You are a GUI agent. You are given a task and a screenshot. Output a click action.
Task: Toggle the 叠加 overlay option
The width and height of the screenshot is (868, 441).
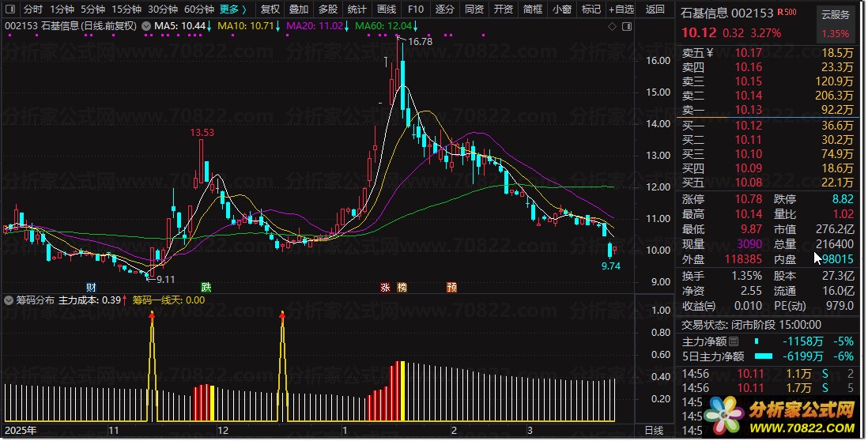pyautogui.click(x=299, y=9)
